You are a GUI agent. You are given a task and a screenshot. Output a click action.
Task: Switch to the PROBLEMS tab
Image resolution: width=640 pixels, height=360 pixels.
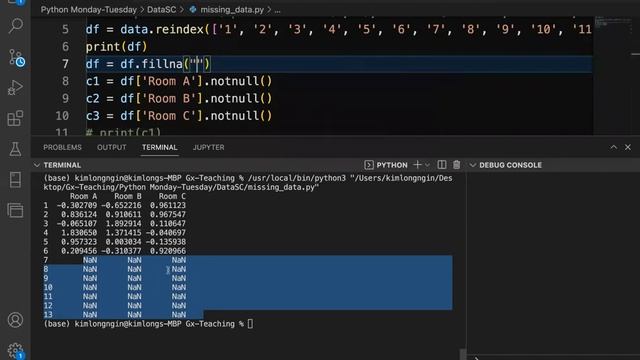(x=62, y=147)
